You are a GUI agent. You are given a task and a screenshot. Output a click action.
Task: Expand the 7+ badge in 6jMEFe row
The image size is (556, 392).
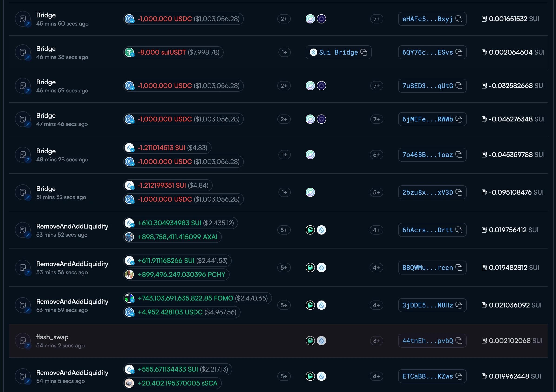[377, 119]
